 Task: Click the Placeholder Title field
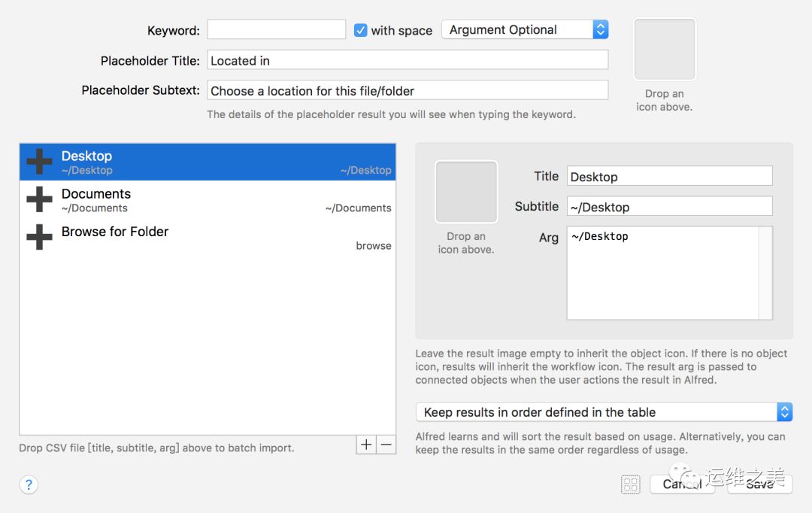click(408, 60)
